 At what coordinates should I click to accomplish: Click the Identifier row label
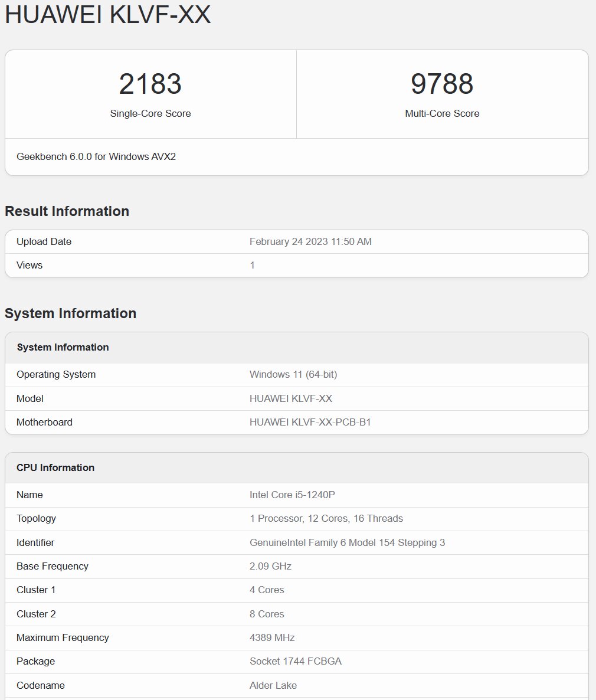[35, 542]
